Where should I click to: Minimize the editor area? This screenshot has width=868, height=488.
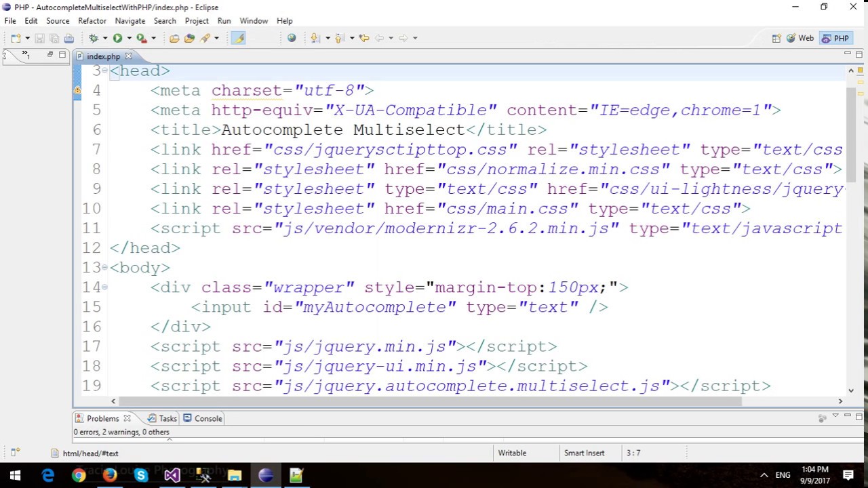848,54
